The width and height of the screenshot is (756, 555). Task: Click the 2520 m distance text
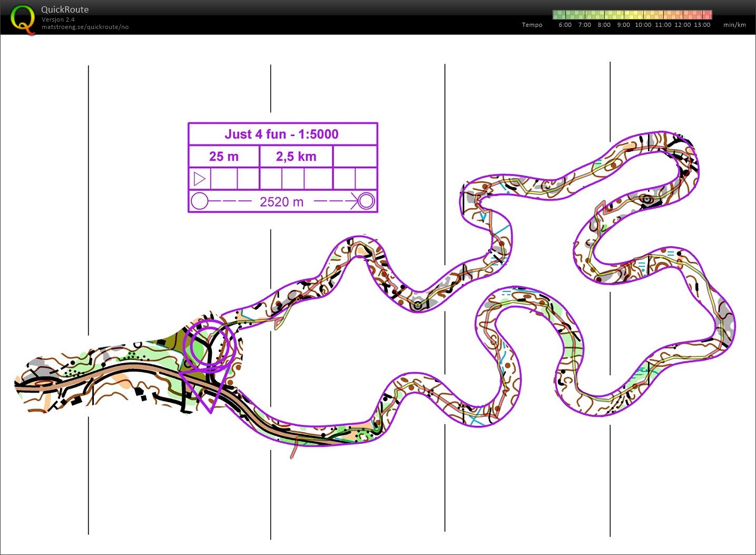pyautogui.click(x=282, y=202)
